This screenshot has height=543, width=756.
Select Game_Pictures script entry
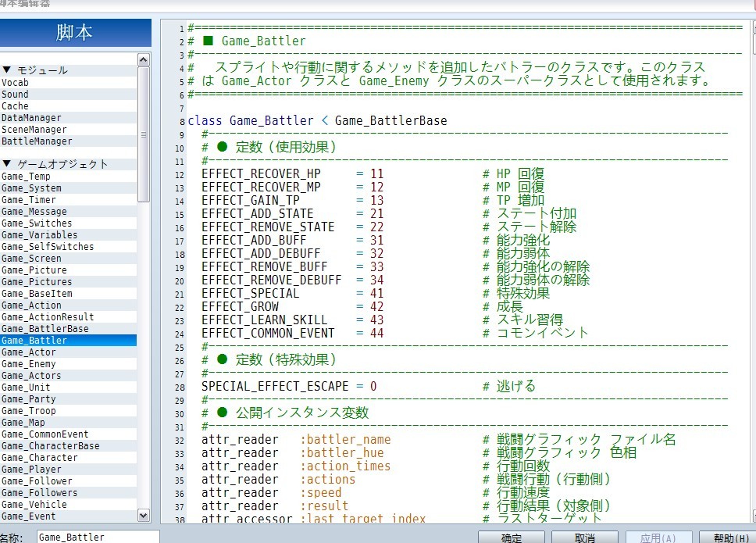[69, 281]
